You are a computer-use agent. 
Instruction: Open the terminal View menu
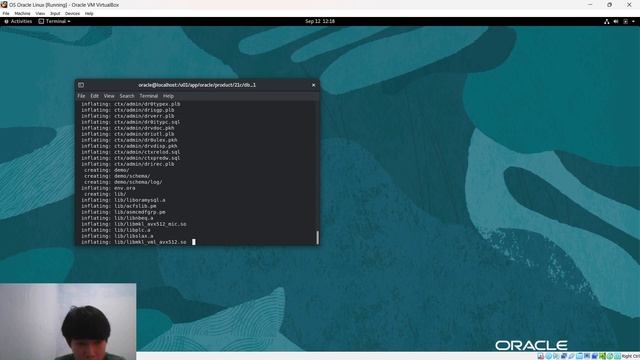(x=109, y=96)
